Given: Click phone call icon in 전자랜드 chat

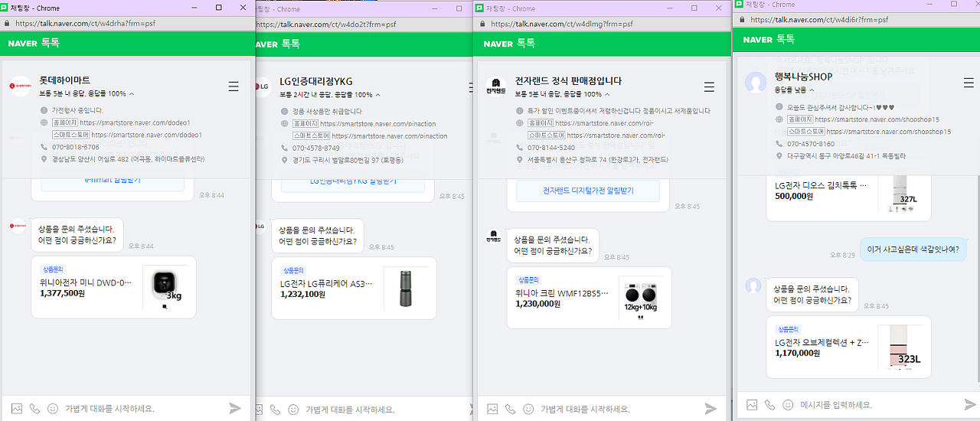Looking at the screenshot, I should (x=510, y=409).
